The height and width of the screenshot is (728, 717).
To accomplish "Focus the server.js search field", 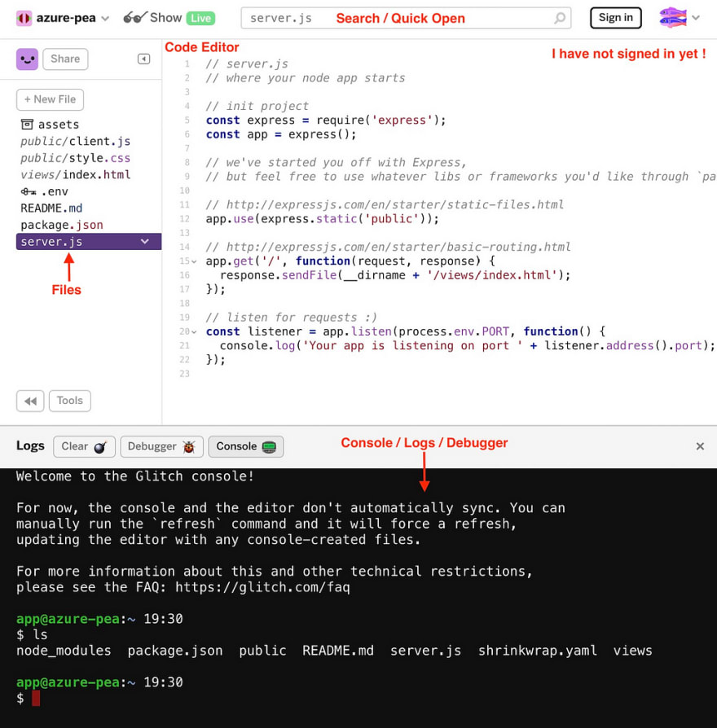I will point(406,18).
